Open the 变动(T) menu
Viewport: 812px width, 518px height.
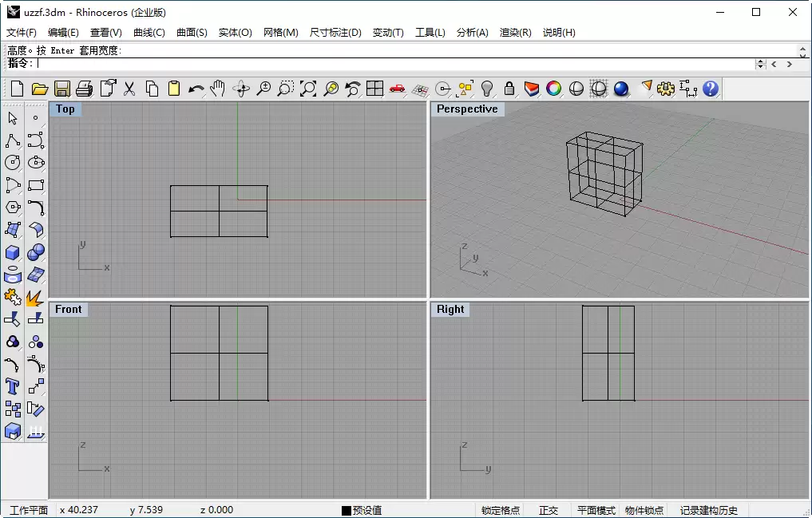pos(388,33)
